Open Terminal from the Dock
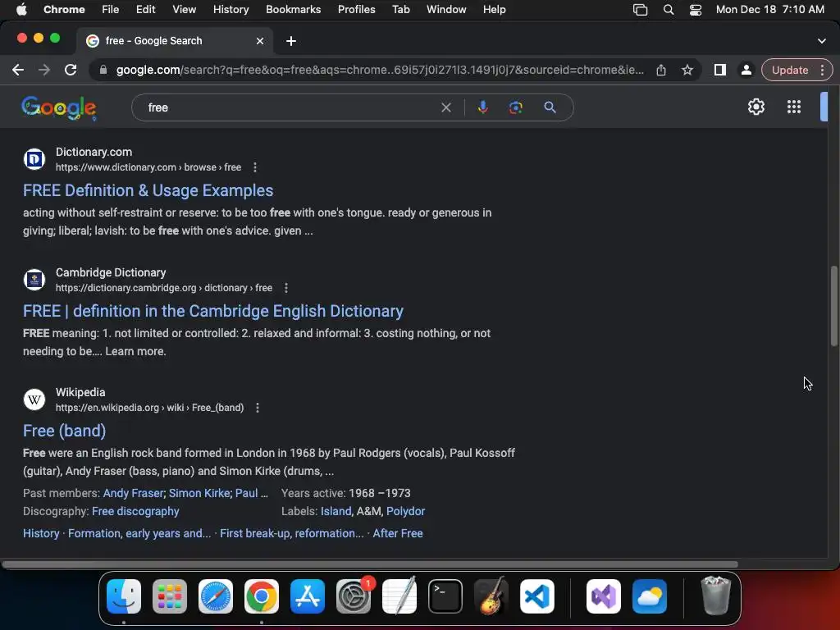The height and width of the screenshot is (630, 840). point(445,596)
